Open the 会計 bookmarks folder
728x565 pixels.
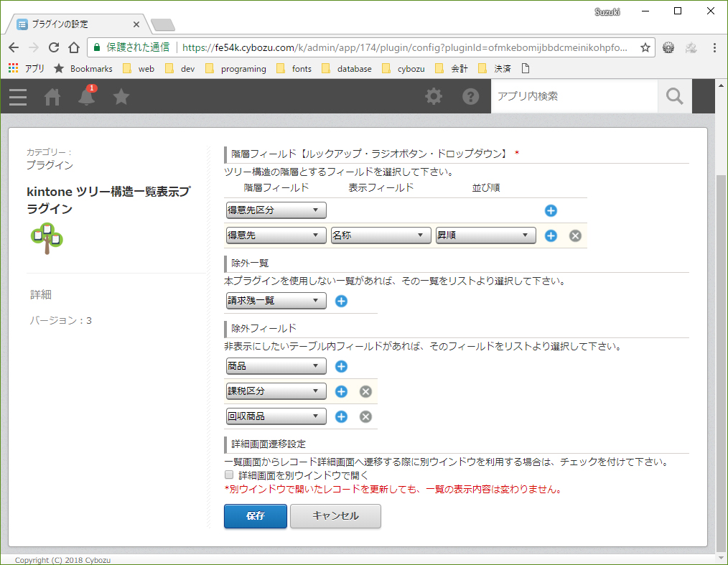tap(452, 69)
